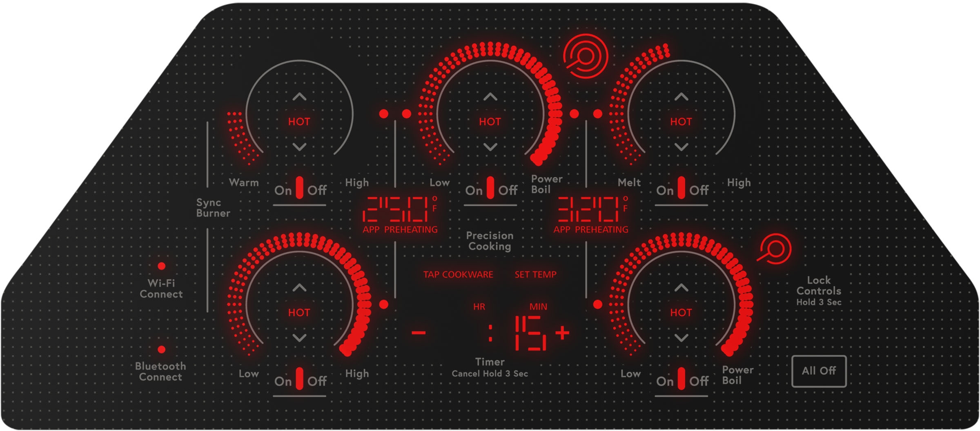Toggle the top-left Warm burner On/Off switch

300,188
